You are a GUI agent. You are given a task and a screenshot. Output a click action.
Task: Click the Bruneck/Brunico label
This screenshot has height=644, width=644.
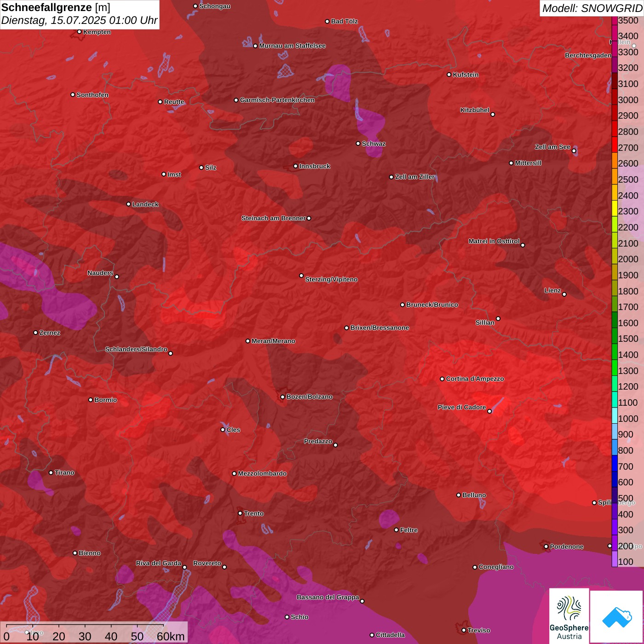click(x=432, y=305)
